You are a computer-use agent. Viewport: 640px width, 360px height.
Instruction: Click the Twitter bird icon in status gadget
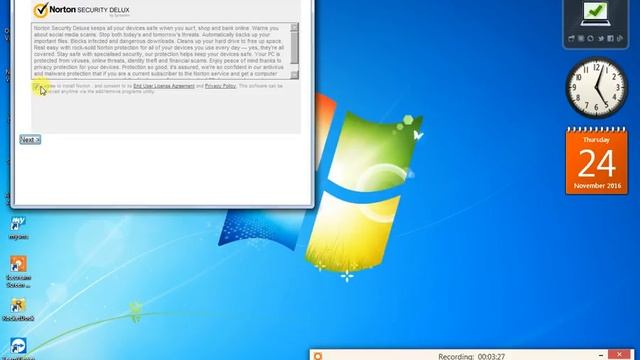[600, 38]
